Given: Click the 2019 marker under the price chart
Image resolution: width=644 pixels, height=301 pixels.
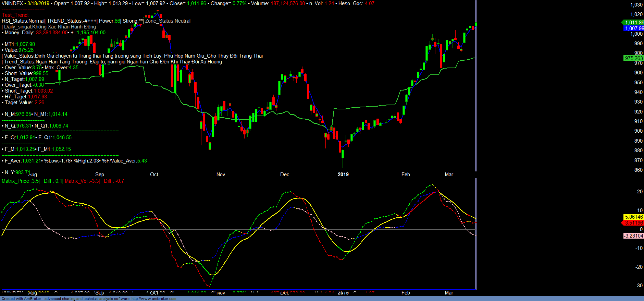Looking at the screenshot, I should click(x=343, y=174).
